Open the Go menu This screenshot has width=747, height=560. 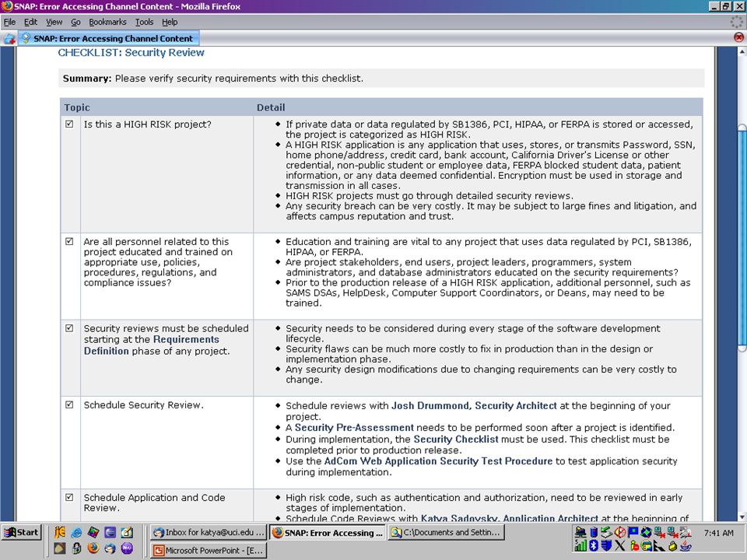click(75, 22)
